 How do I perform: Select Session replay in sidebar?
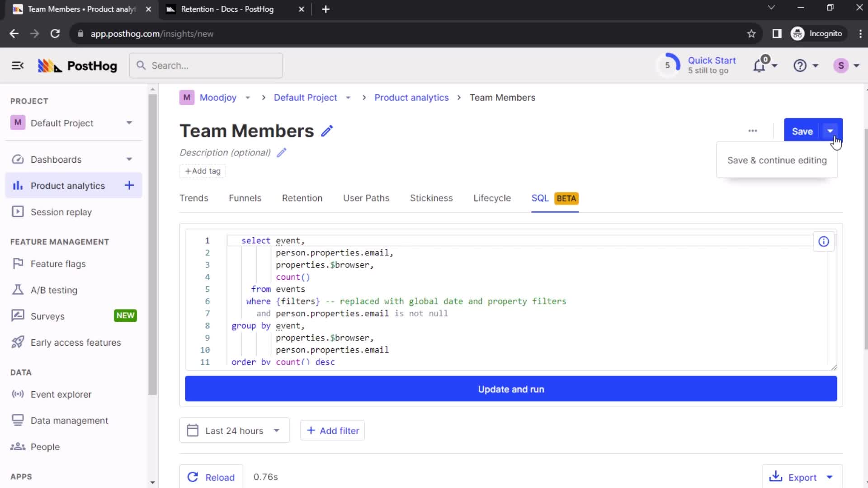(x=61, y=211)
